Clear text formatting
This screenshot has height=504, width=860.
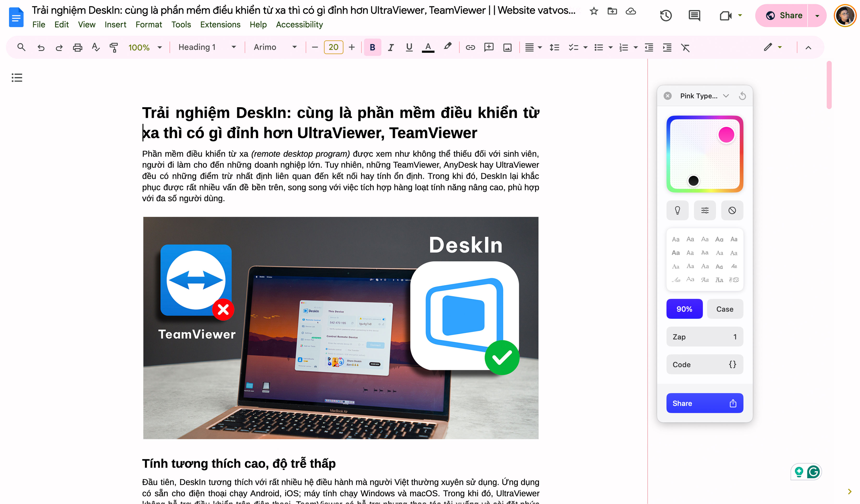click(x=685, y=47)
